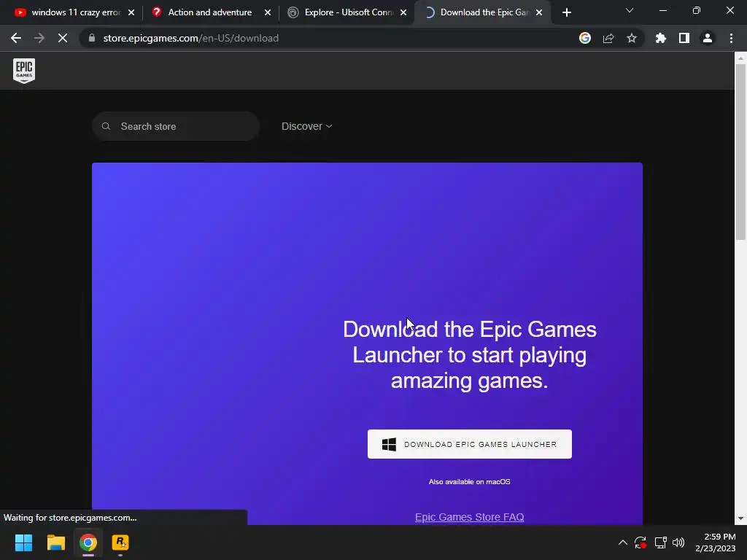The width and height of the screenshot is (747, 560).
Task: Open the Epic Games logo home link
Action: click(x=24, y=71)
